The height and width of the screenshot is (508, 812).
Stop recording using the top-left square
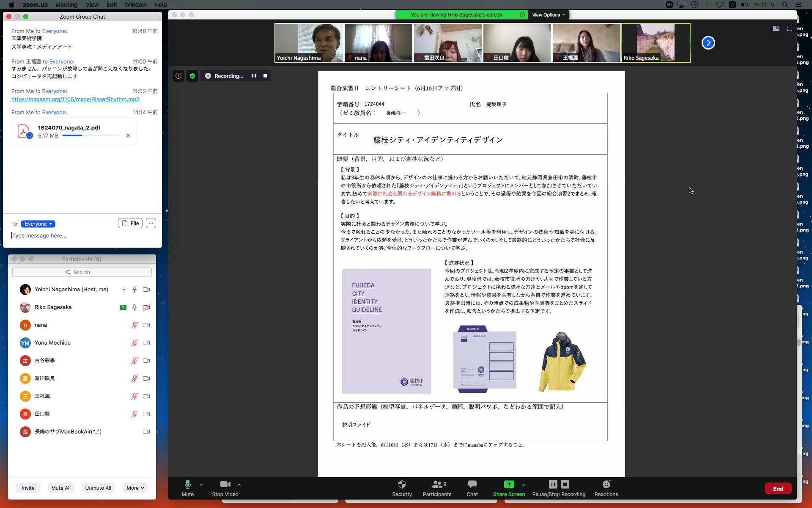pos(265,76)
